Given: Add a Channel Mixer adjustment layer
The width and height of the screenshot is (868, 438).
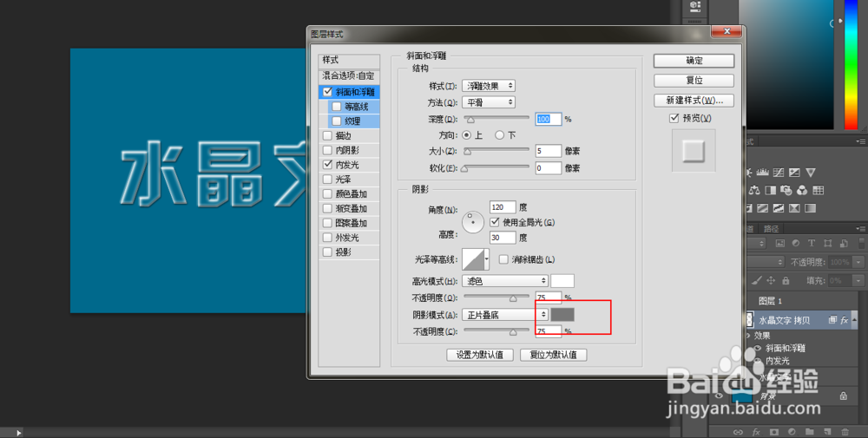Looking at the screenshot, I should tap(801, 190).
